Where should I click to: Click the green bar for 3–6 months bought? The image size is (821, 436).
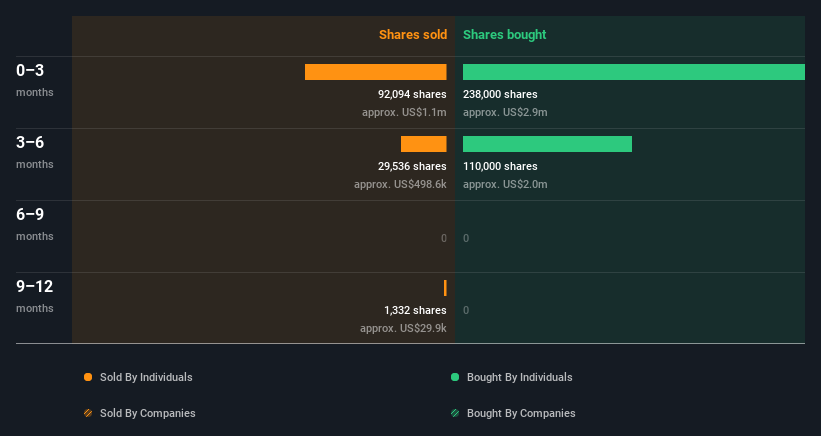click(547, 144)
